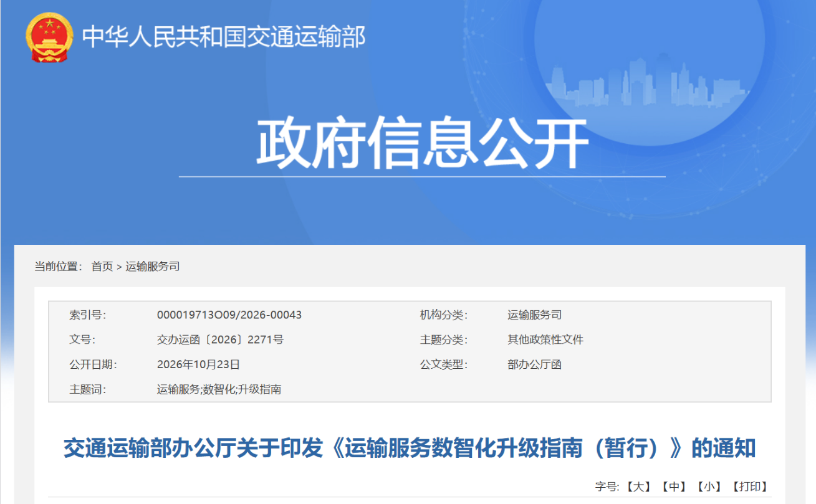The image size is (816, 504).
Task: Click the publication date 2026年10月23日
Action: (198, 365)
